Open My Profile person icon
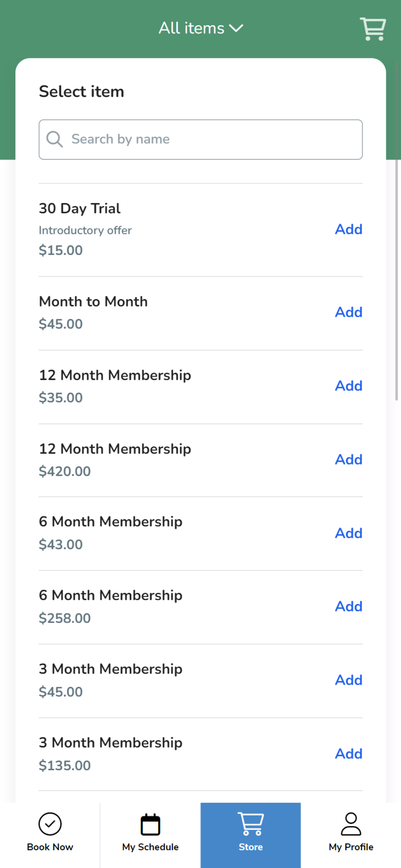401x868 pixels. click(x=351, y=824)
